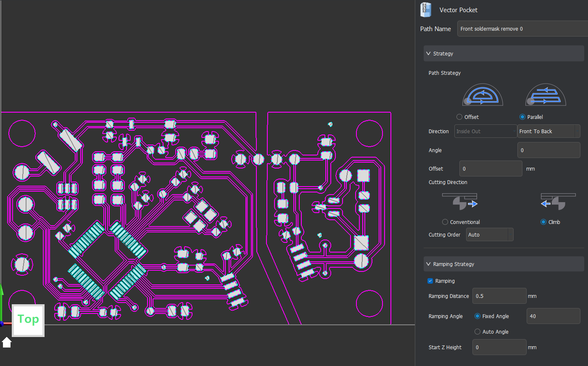Open the Cutting Order dropdown
The image size is (588, 366).
490,234
